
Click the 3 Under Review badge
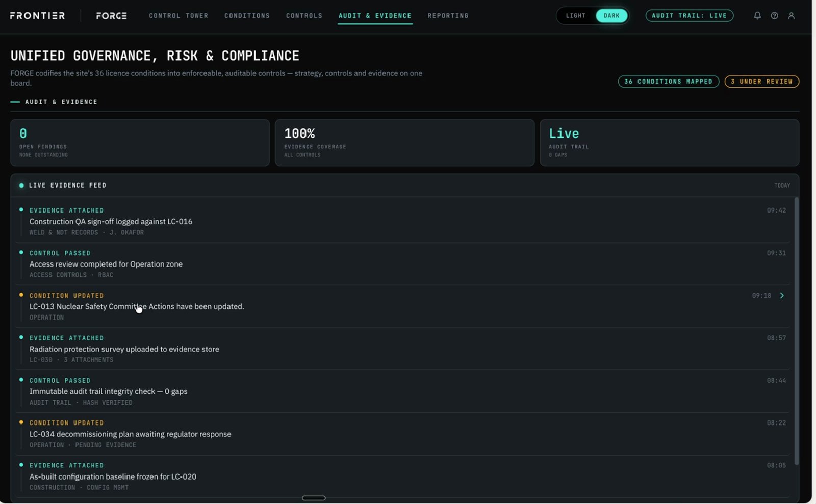[762, 82]
